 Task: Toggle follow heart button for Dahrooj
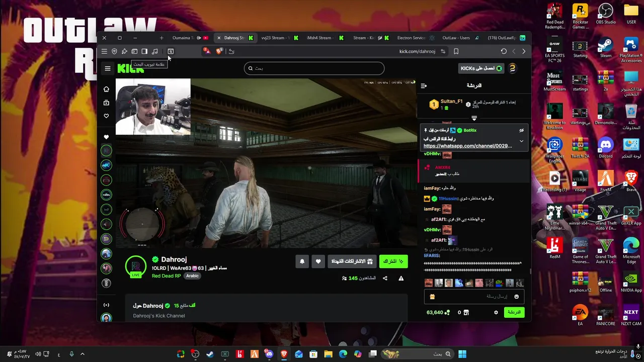tap(318, 261)
